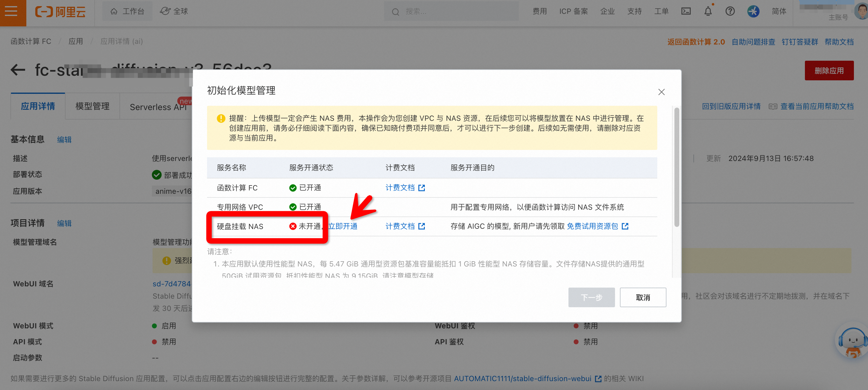Screen dimensions: 868x390
Task: Launch Cloud Shell terminal icon
Action: coord(686,11)
